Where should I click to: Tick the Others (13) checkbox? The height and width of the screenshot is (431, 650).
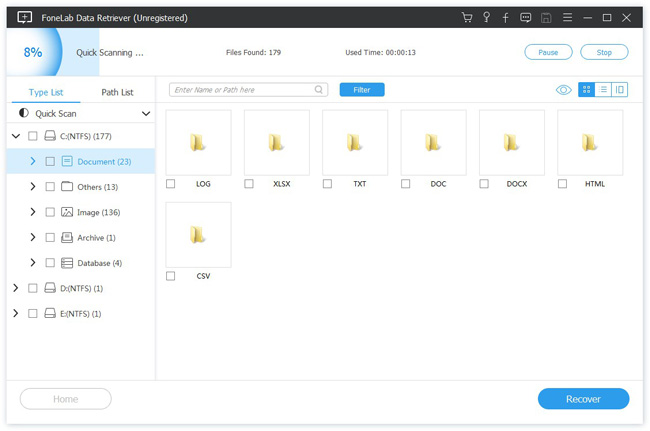[50, 186]
